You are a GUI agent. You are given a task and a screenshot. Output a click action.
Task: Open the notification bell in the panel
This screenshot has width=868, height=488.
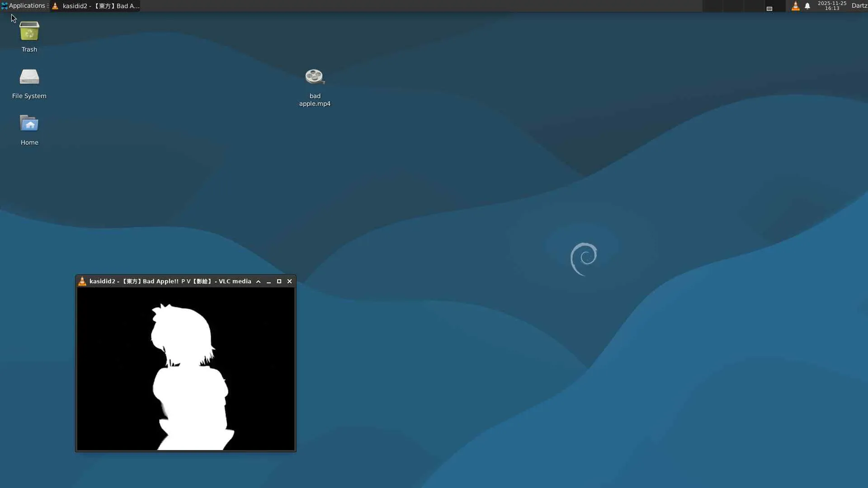point(807,6)
